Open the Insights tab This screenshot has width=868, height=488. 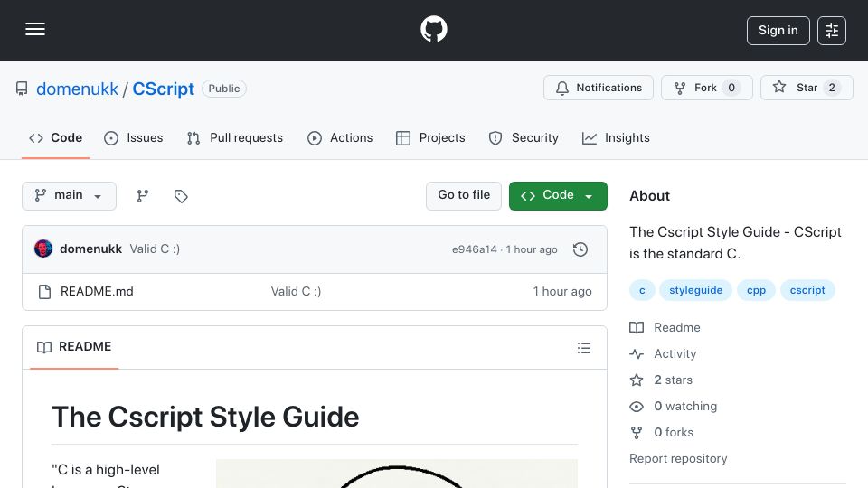click(x=616, y=137)
